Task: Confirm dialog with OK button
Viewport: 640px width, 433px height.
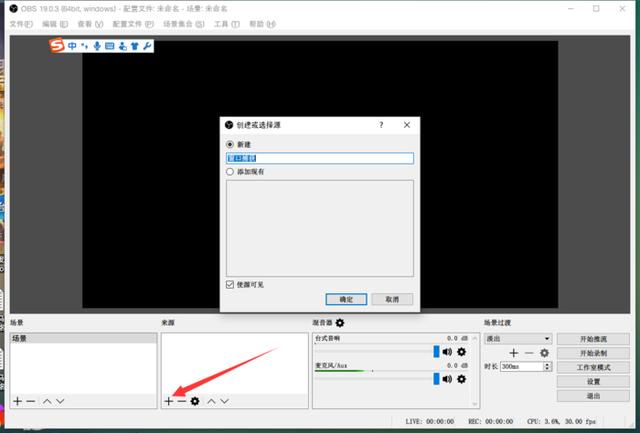Action: 346,299
